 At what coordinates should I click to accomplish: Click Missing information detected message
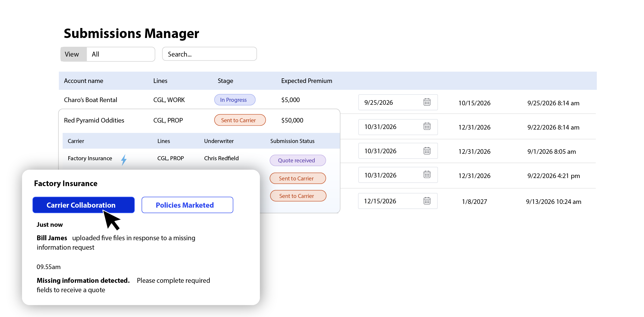[83, 281]
